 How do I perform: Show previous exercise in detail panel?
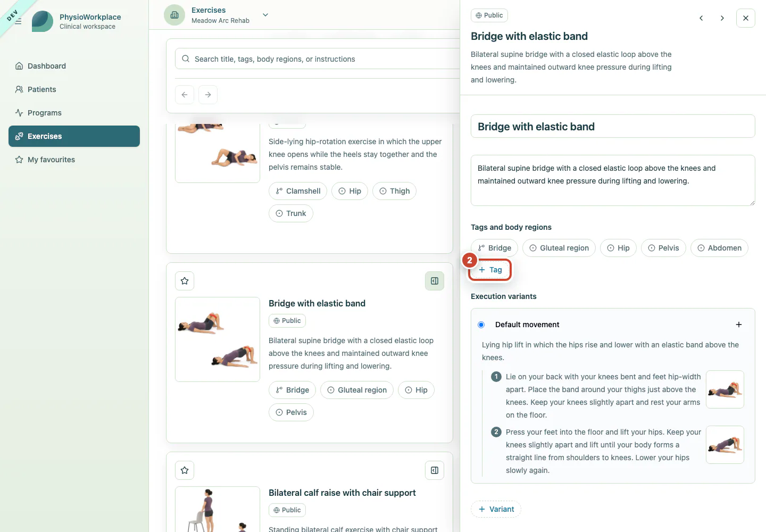701,18
